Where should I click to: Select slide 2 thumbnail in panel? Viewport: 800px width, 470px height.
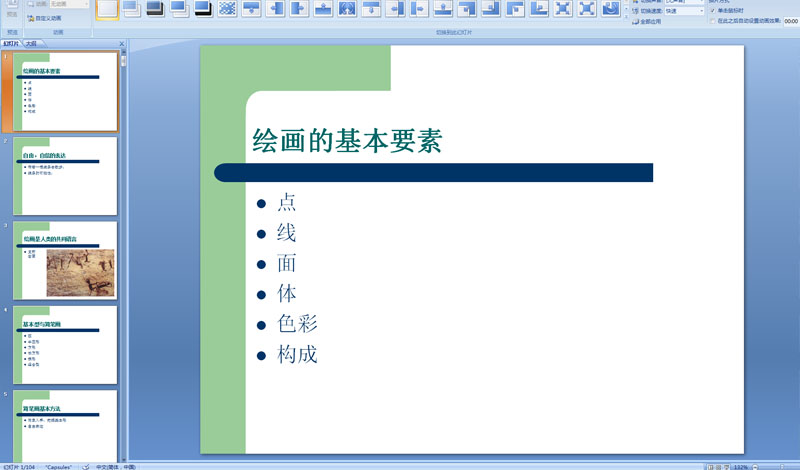pos(65,176)
